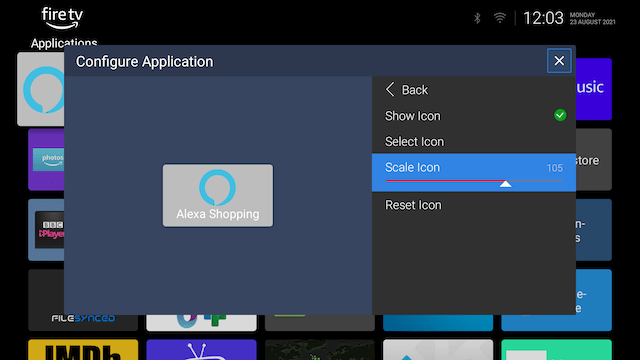Open the BBC iPlayer app tile

coord(46,230)
